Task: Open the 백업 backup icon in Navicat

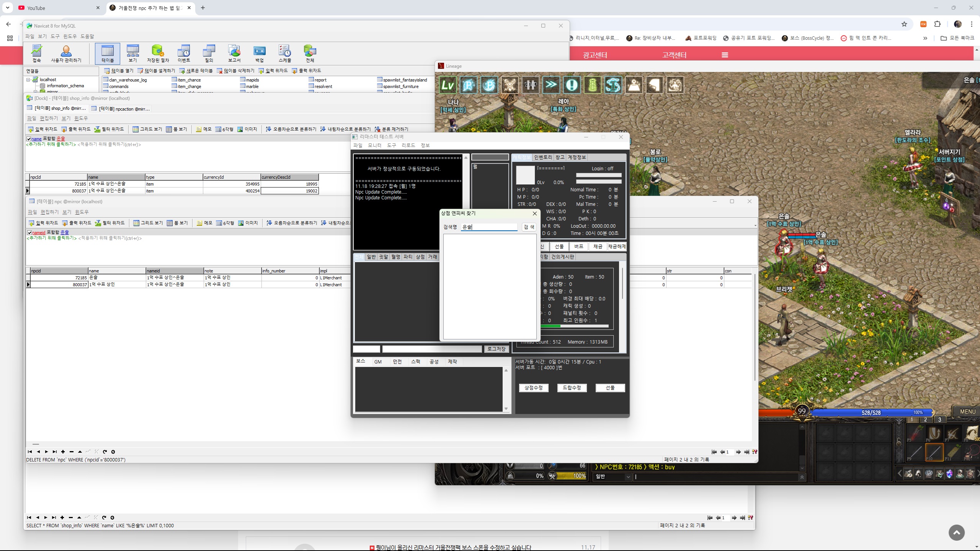Action: (260, 53)
